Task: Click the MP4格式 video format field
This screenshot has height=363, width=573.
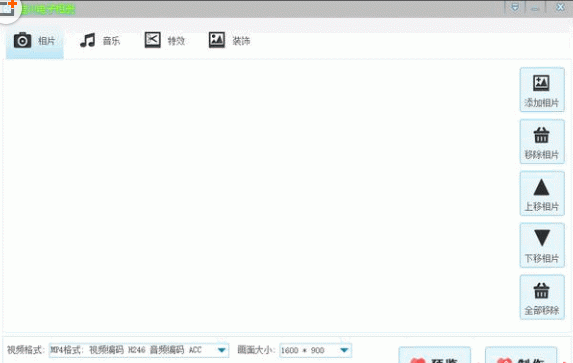Action: point(139,350)
